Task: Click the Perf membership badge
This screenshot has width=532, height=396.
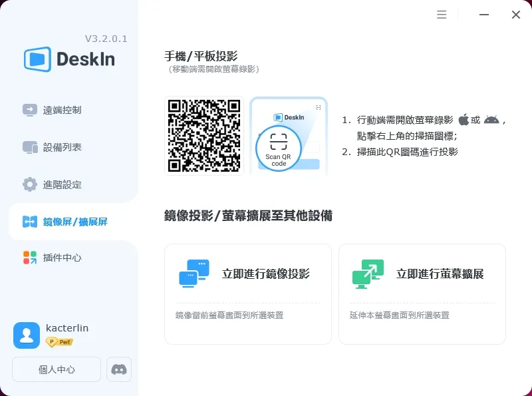Action: pos(59,342)
